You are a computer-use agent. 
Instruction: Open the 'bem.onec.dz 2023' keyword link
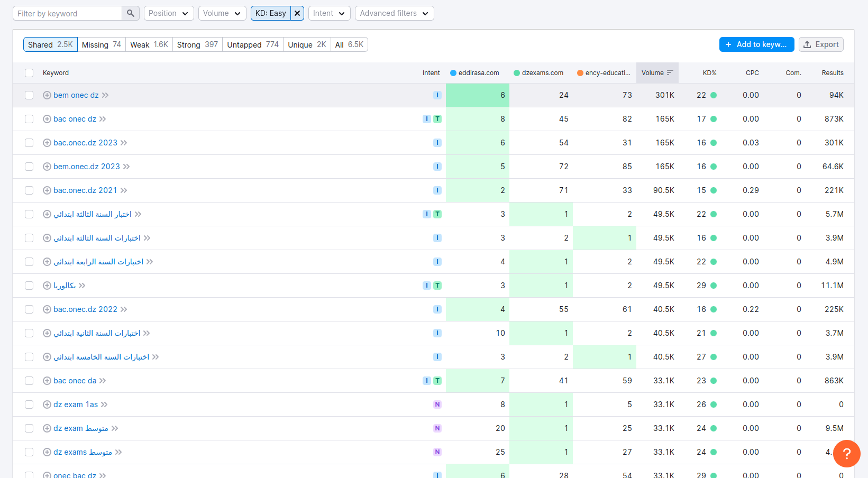tap(87, 167)
